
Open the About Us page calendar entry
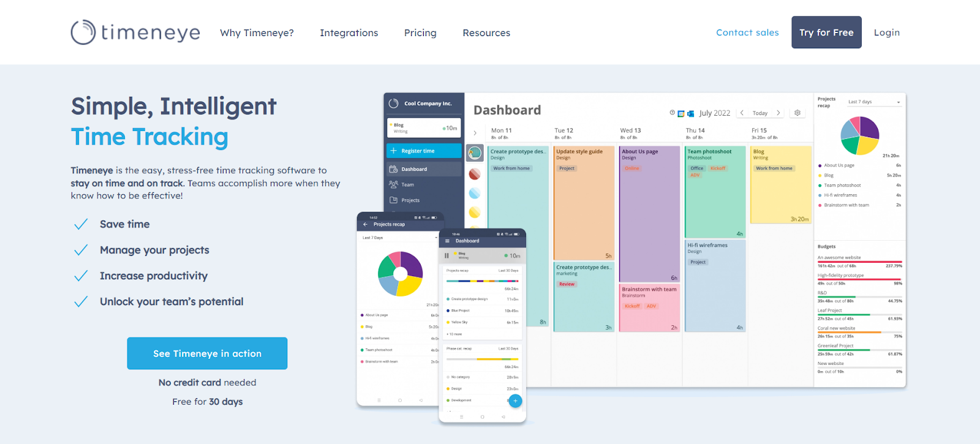(649, 214)
